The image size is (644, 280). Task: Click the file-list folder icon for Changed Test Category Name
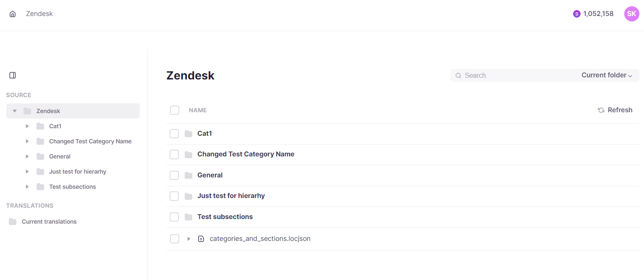(x=188, y=154)
